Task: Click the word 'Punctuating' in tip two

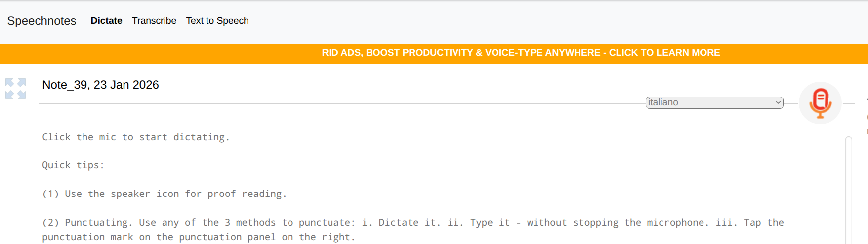Action: pyautogui.click(x=96, y=223)
